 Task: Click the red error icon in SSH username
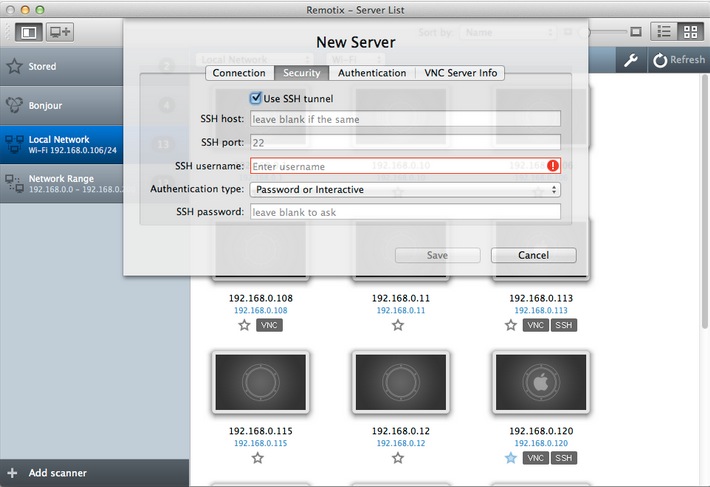pyautogui.click(x=553, y=166)
